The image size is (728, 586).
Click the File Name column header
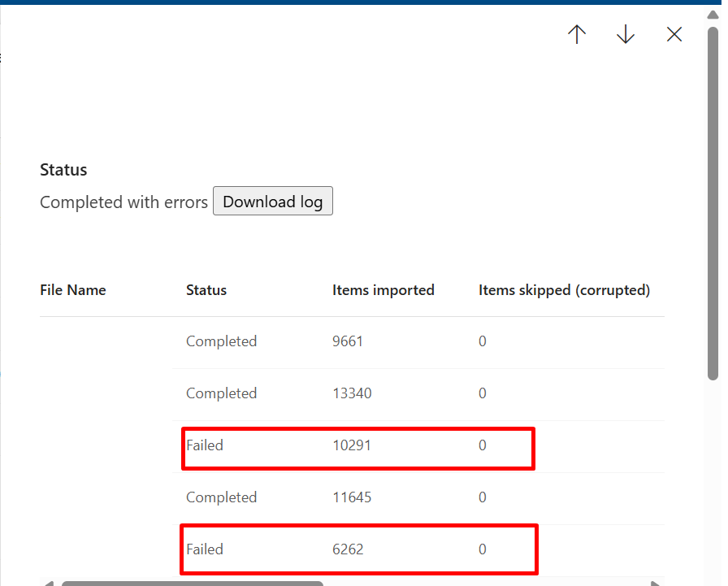point(73,290)
